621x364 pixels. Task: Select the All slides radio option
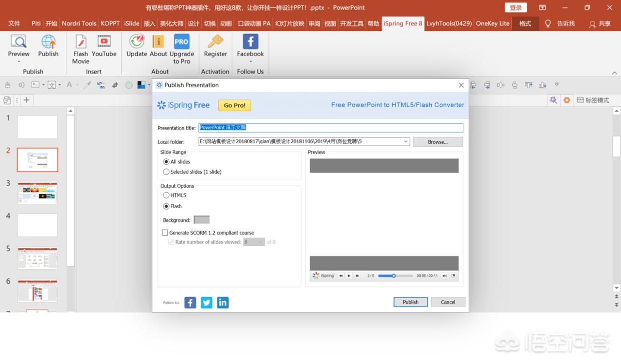click(166, 162)
